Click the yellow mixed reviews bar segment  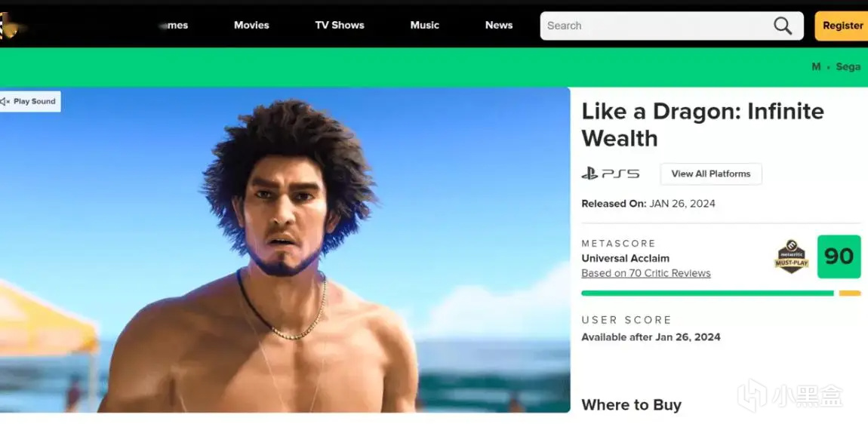(x=850, y=293)
